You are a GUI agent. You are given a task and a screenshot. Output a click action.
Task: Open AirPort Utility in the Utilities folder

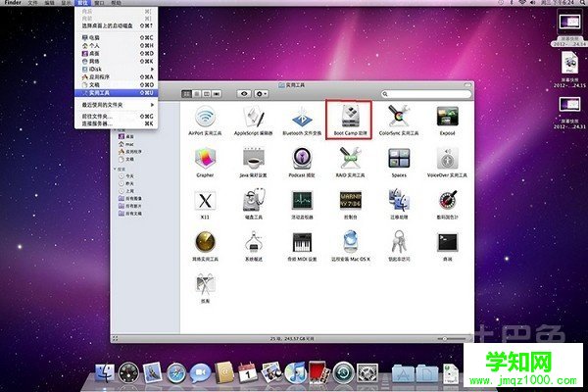(x=205, y=117)
